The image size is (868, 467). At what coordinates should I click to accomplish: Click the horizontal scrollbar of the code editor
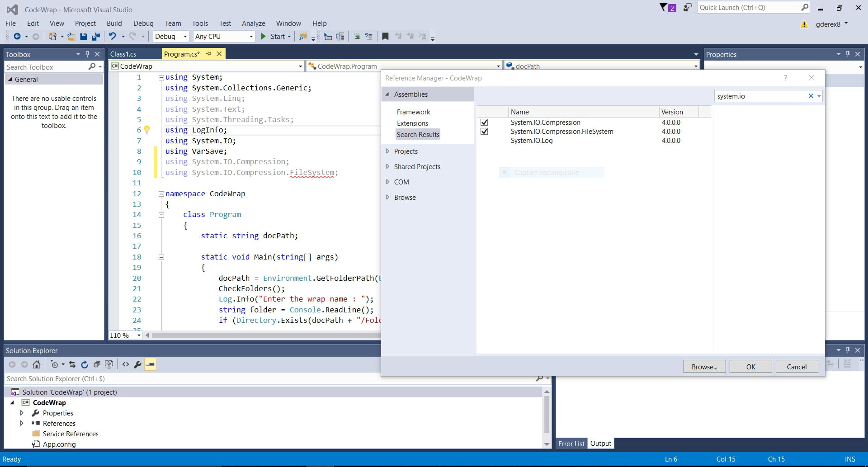tap(266, 335)
